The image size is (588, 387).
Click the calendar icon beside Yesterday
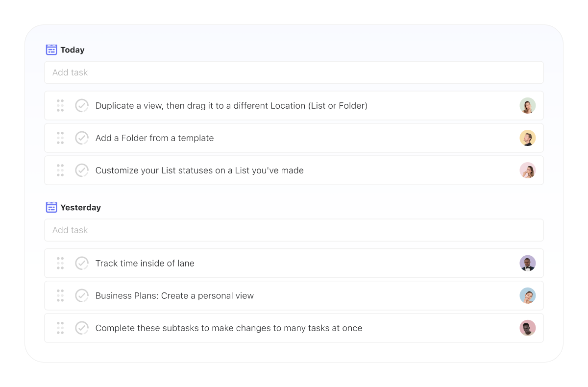coord(51,207)
